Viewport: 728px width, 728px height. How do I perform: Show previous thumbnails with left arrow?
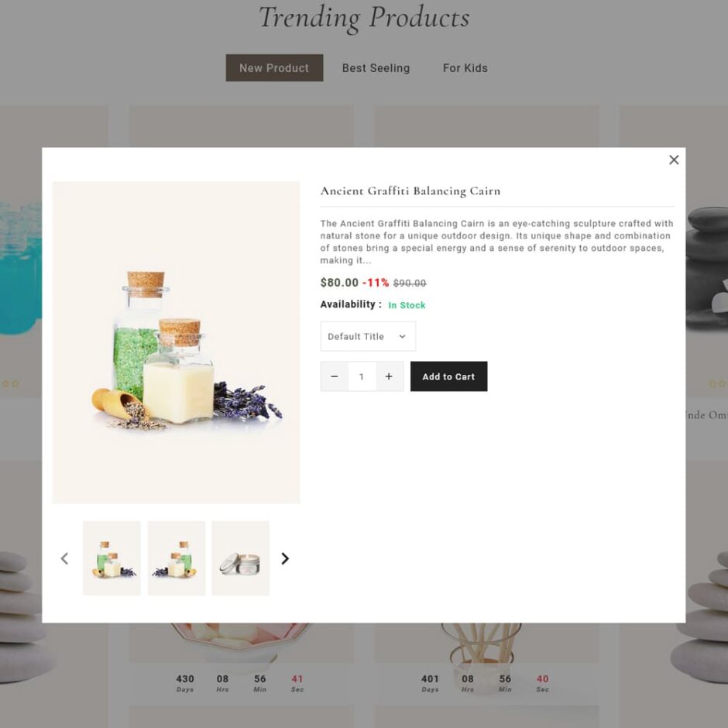pyautogui.click(x=64, y=558)
